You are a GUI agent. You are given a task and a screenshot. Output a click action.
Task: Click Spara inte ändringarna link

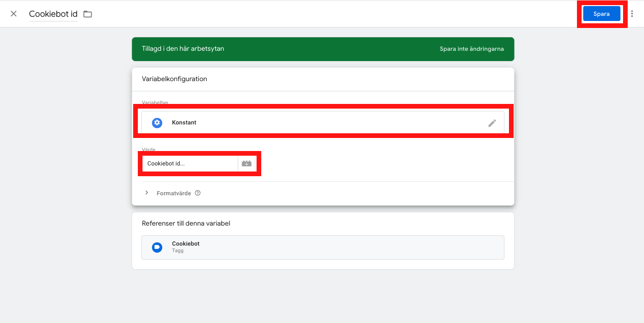(472, 49)
